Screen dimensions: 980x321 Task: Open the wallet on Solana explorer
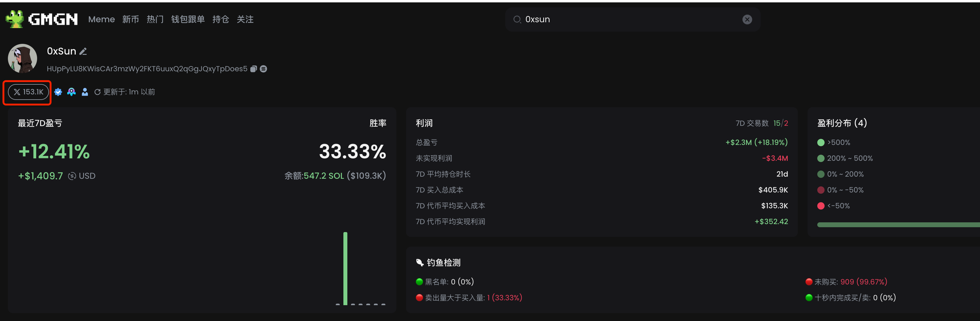click(263, 69)
